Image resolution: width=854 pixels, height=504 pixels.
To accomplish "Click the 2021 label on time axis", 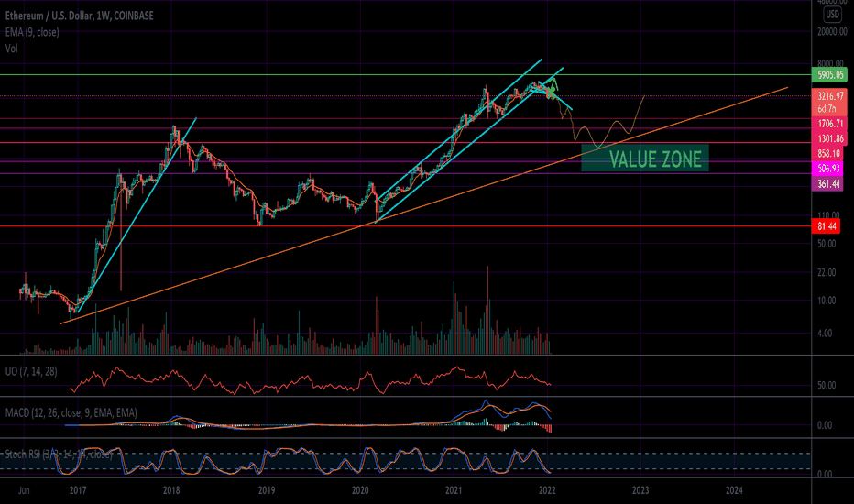I will click(454, 490).
